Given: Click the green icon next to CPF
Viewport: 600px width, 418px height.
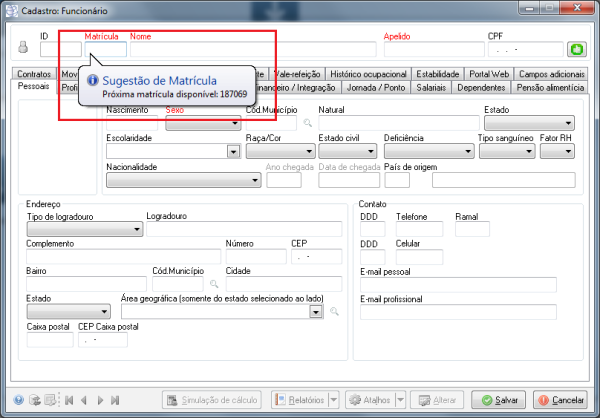Looking at the screenshot, I should tap(576, 49).
